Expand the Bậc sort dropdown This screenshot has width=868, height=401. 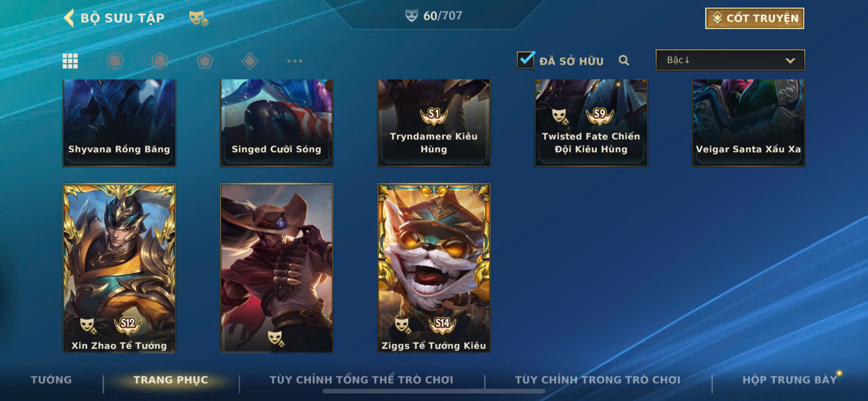click(x=730, y=60)
